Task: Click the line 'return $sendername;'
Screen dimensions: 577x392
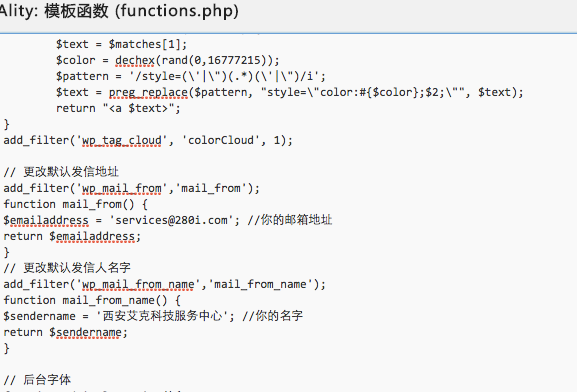Action: click(66, 332)
